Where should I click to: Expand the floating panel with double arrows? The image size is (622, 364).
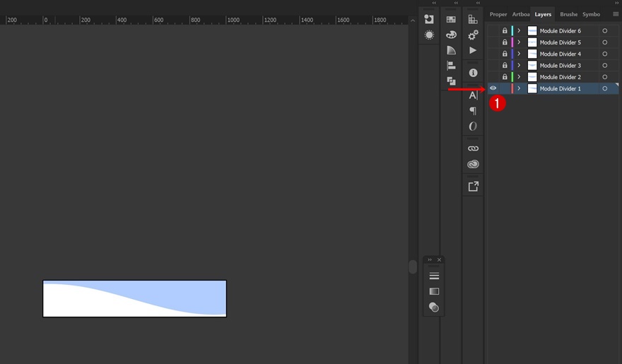coord(430,259)
